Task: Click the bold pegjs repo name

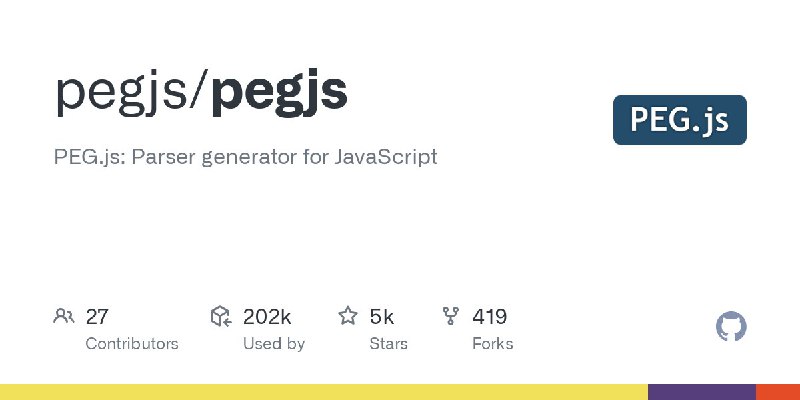Action: 280,94
